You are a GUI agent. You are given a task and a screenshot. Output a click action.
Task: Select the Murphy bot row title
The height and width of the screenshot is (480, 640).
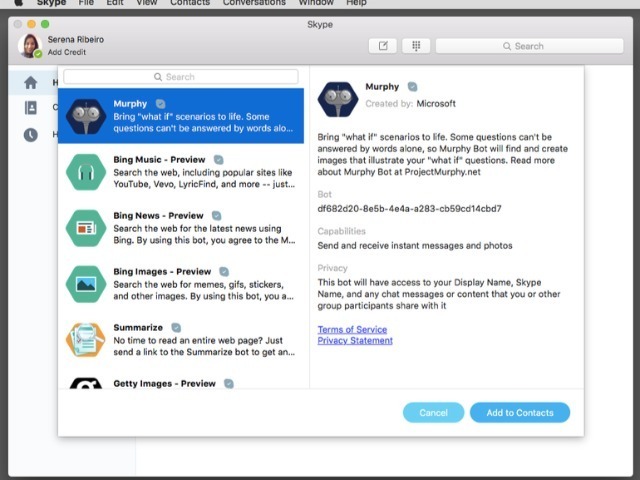(x=130, y=104)
